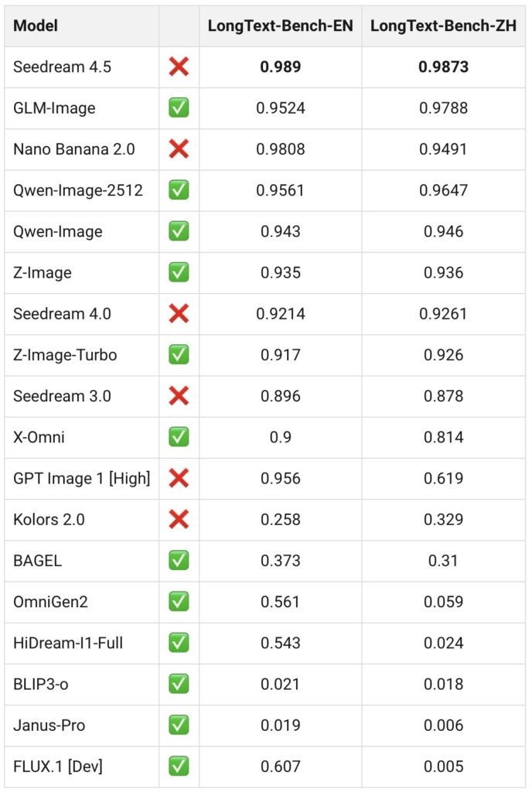Viewport: 532px width, 792px height.
Task: Click the Model column header
Action: (x=36, y=26)
